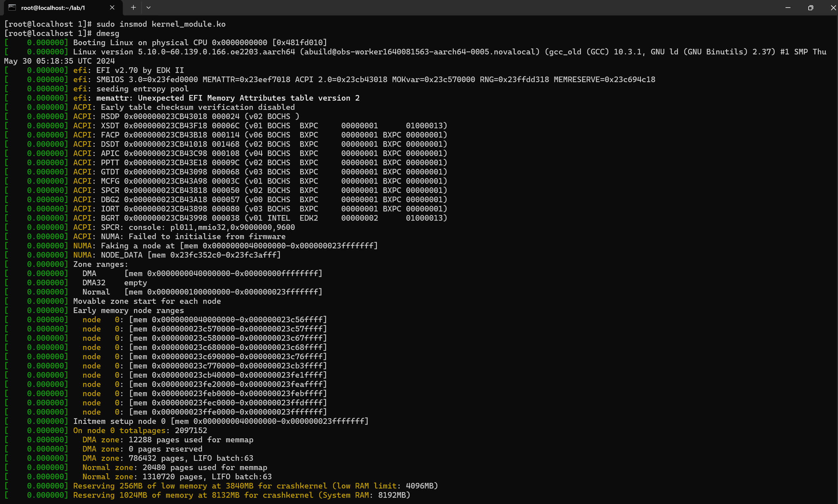Click 'Early memory node ranges' line
This screenshot has height=504, width=838.
pos(128,310)
